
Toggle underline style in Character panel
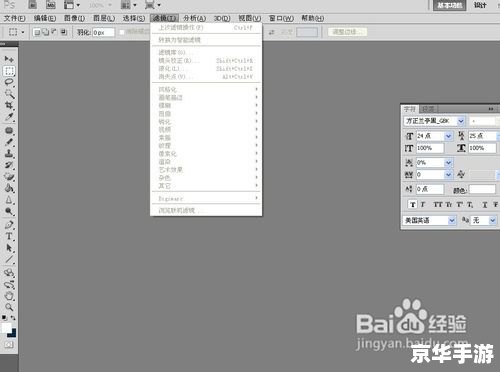click(485, 204)
